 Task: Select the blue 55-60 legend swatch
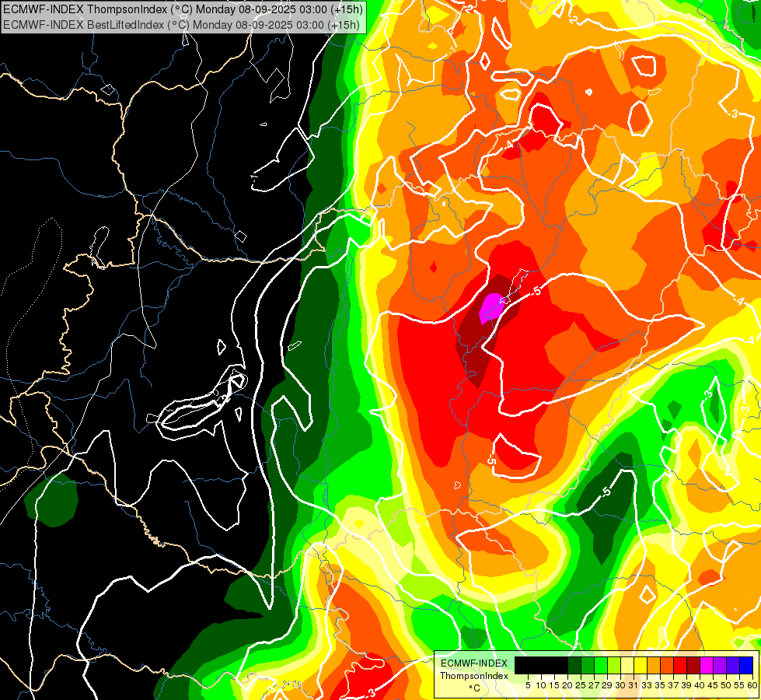coord(746,666)
